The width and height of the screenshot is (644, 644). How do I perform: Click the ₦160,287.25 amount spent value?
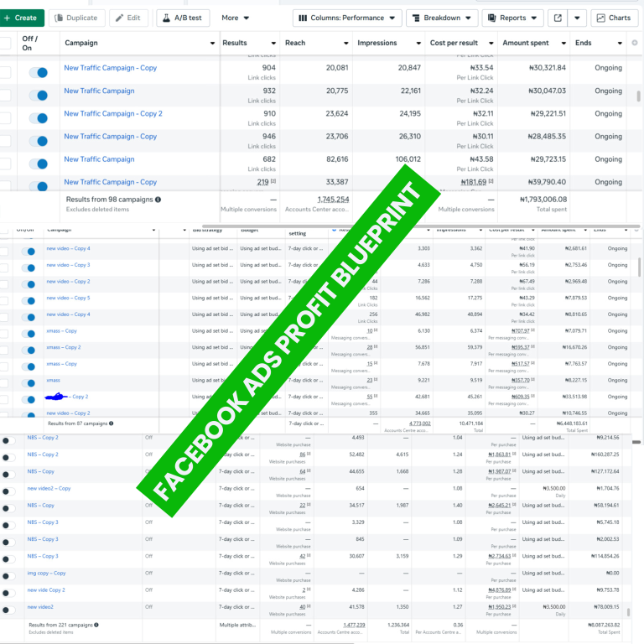click(605, 454)
